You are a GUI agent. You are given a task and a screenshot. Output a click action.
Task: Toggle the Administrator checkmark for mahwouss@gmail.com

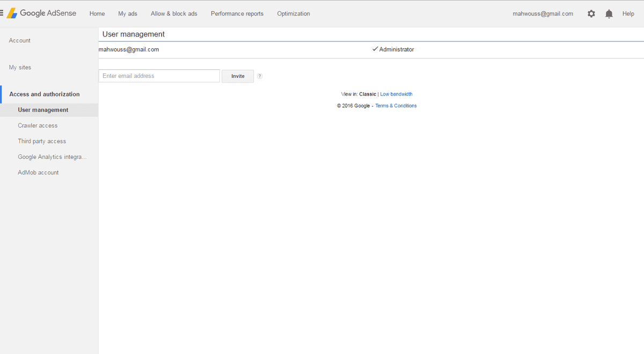pos(375,49)
